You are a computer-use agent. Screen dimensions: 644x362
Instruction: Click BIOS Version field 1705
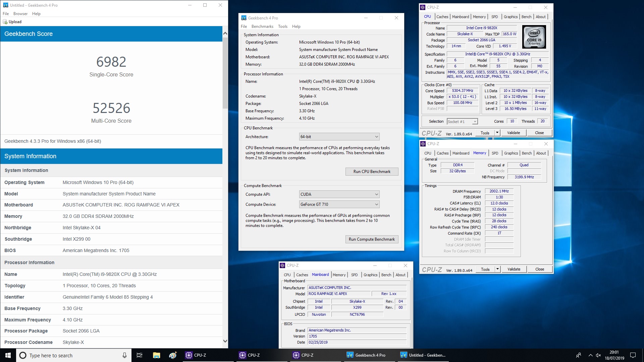[x=357, y=336]
